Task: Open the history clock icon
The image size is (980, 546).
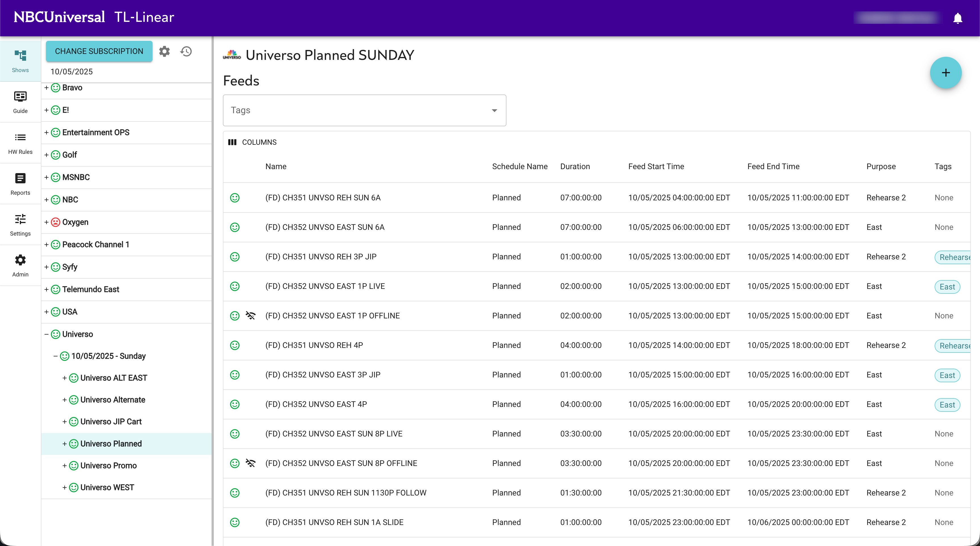Action: [x=186, y=51]
